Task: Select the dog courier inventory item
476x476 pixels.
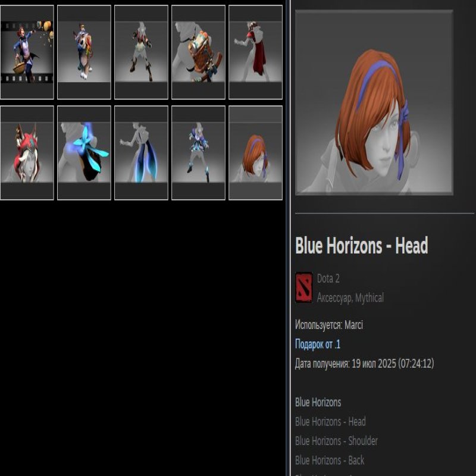Action: coord(84,52)
